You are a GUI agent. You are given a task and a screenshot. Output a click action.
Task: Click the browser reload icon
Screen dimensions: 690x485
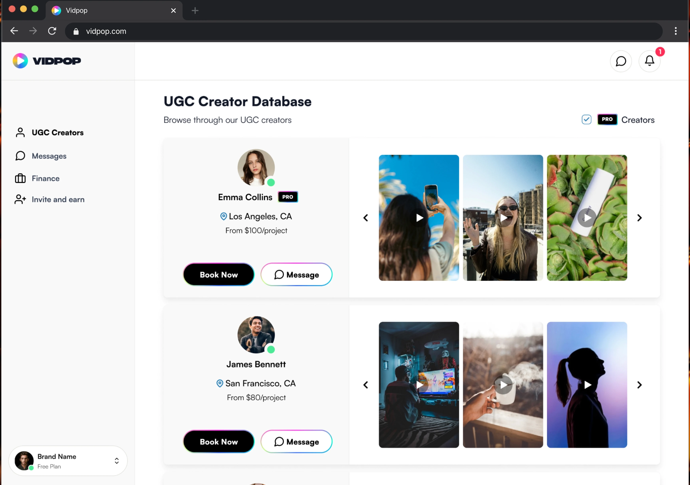point(52,31)
